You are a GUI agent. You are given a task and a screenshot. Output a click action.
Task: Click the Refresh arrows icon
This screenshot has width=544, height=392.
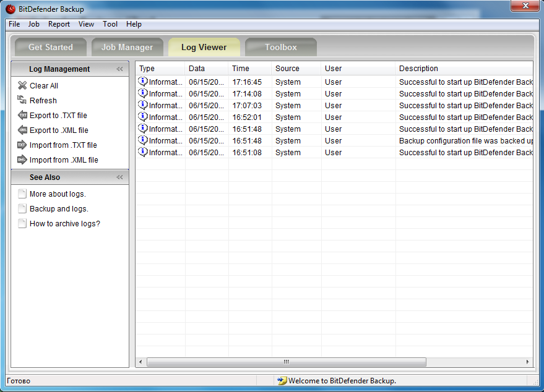click(22, 100)
